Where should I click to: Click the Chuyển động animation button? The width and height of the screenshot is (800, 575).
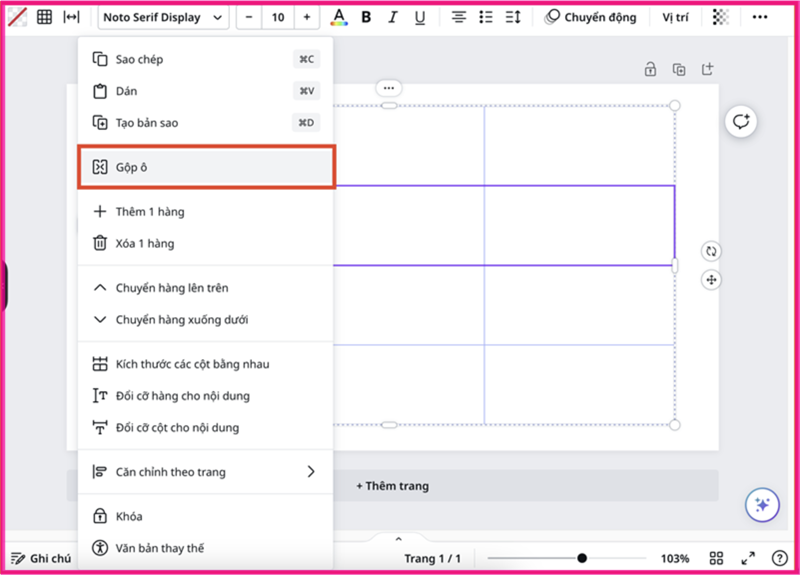pyautogui.click(x=590, y=17)
